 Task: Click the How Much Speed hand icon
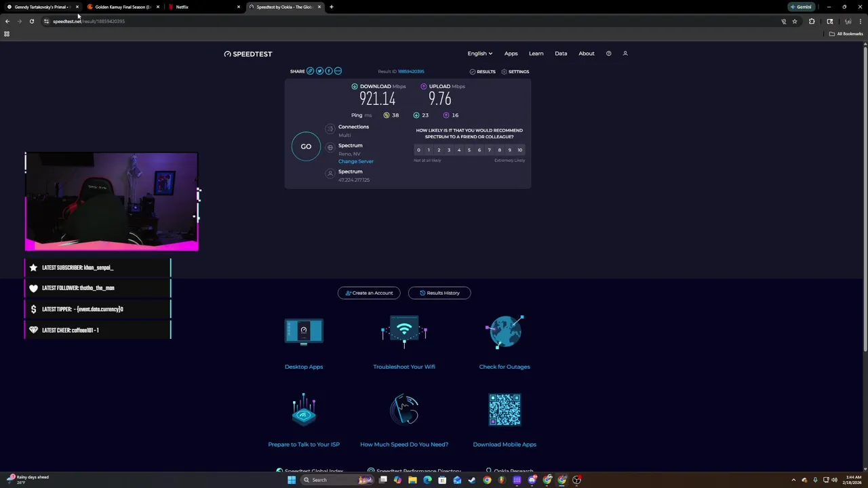coord(404,409)
